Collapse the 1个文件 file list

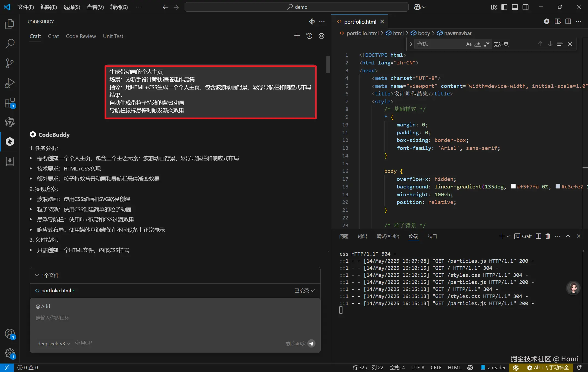pos(37,275)
